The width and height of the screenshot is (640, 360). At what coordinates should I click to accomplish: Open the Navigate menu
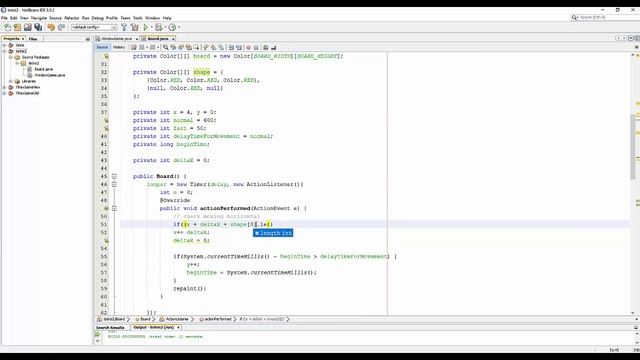coord(39,18)
